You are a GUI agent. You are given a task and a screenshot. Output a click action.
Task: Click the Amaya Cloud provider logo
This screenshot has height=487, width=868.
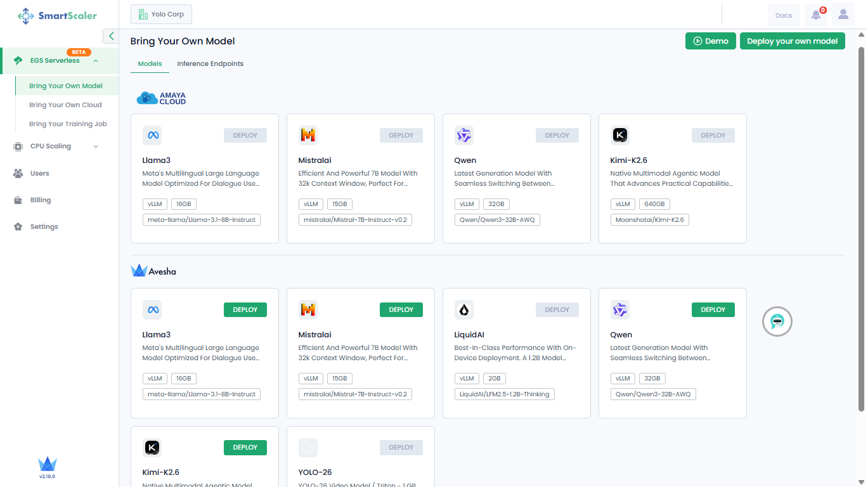pos(162,98)
